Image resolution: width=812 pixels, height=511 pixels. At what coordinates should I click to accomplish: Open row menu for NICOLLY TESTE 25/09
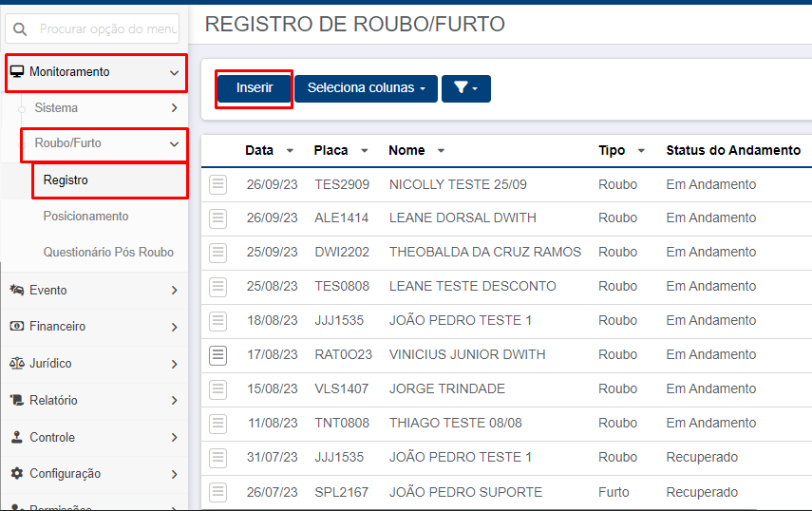point(218,184)
